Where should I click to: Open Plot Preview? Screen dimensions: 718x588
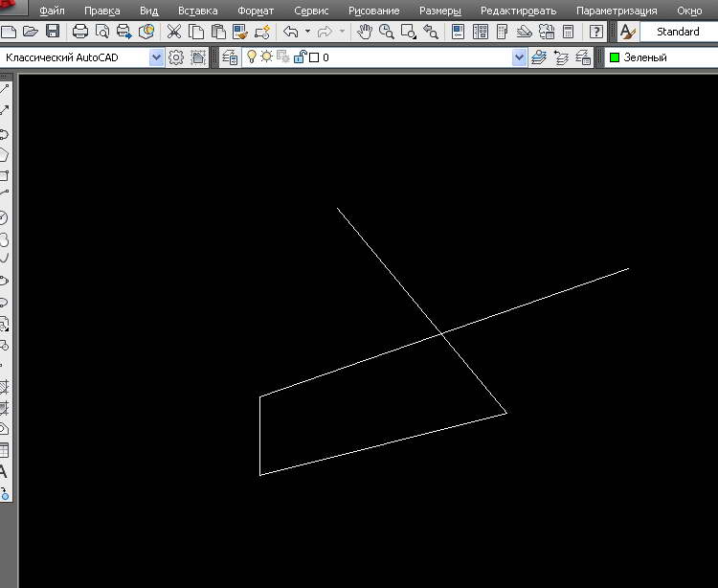(102, 32)
